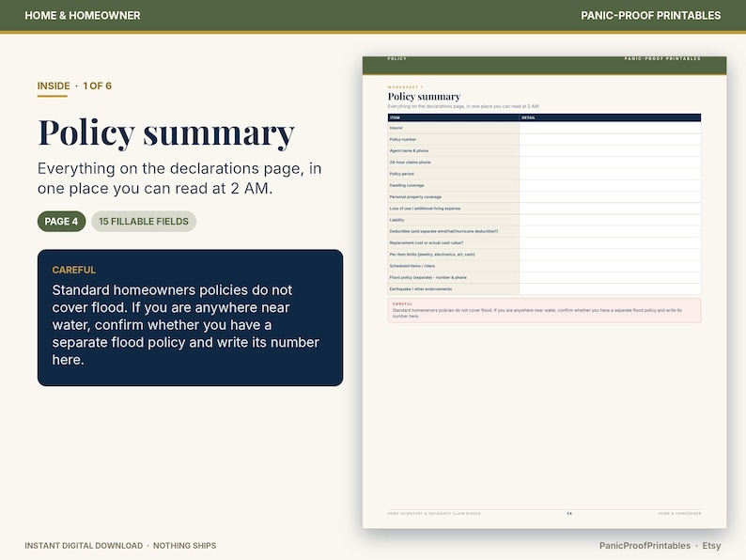Image resolution: width=746 pixels, height=560 pixels.
Task: Click the POLICY label in the worksheet's green header
Action: click(x=396, y=58)
